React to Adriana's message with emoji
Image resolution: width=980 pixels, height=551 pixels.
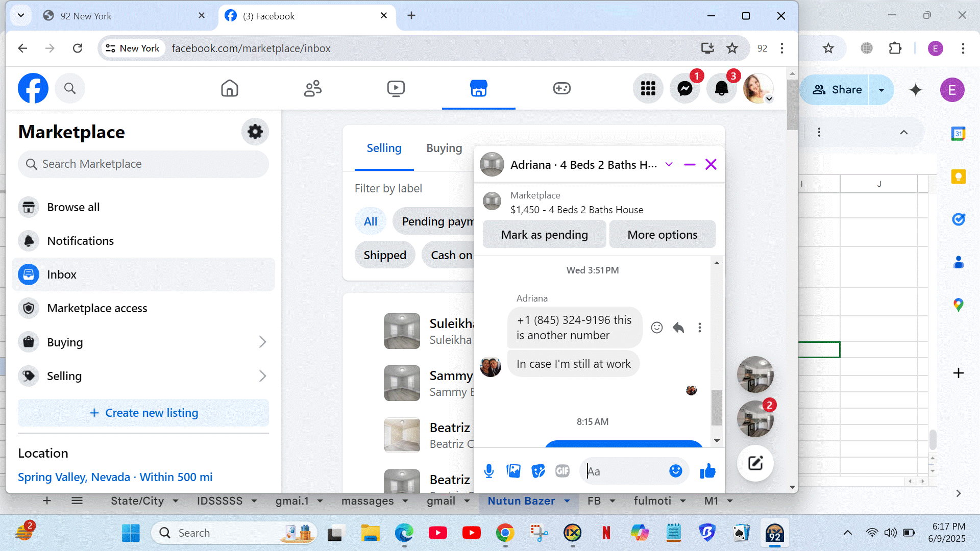(657, 328)
